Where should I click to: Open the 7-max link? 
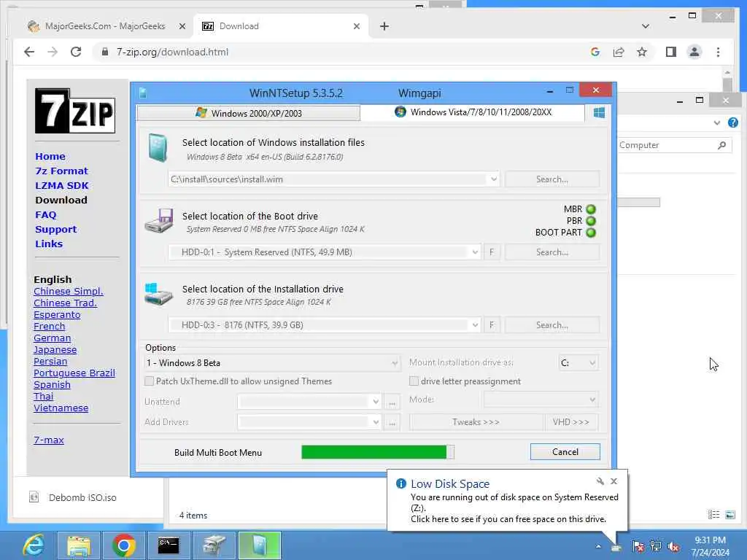(49, 440)
